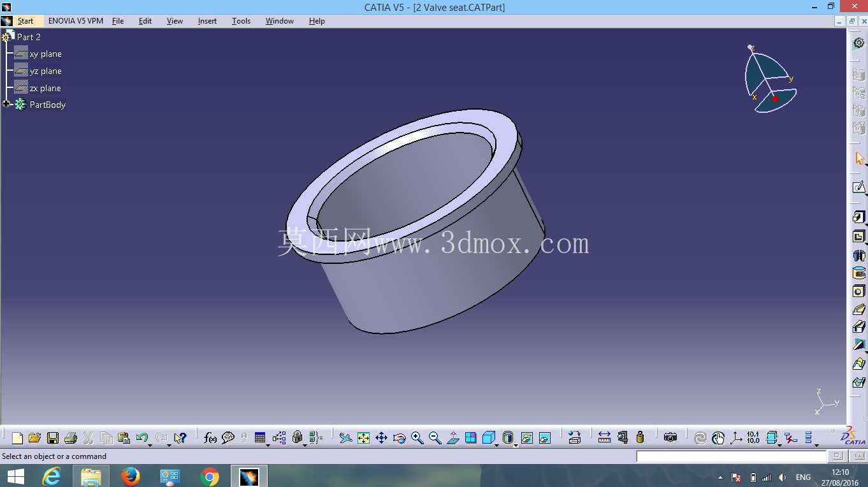Open the view mode dropdown arrow

(516, 444)
